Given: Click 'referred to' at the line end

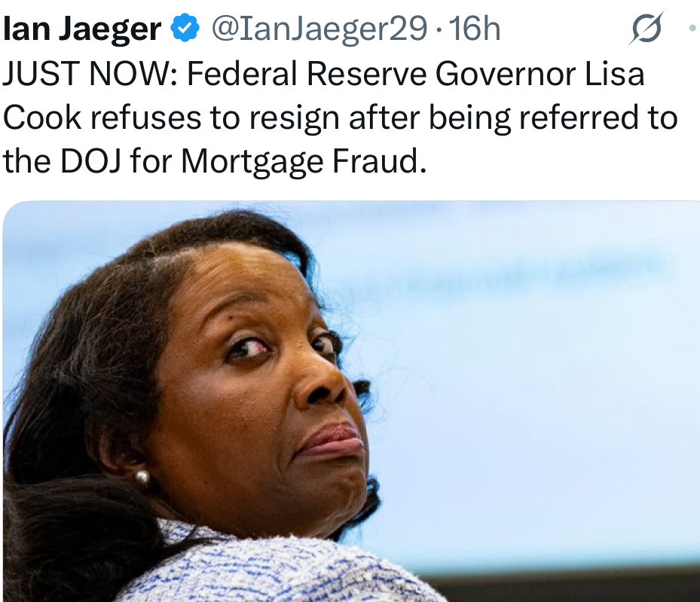Looking at the screenshot, I should (x=597, y=118).
